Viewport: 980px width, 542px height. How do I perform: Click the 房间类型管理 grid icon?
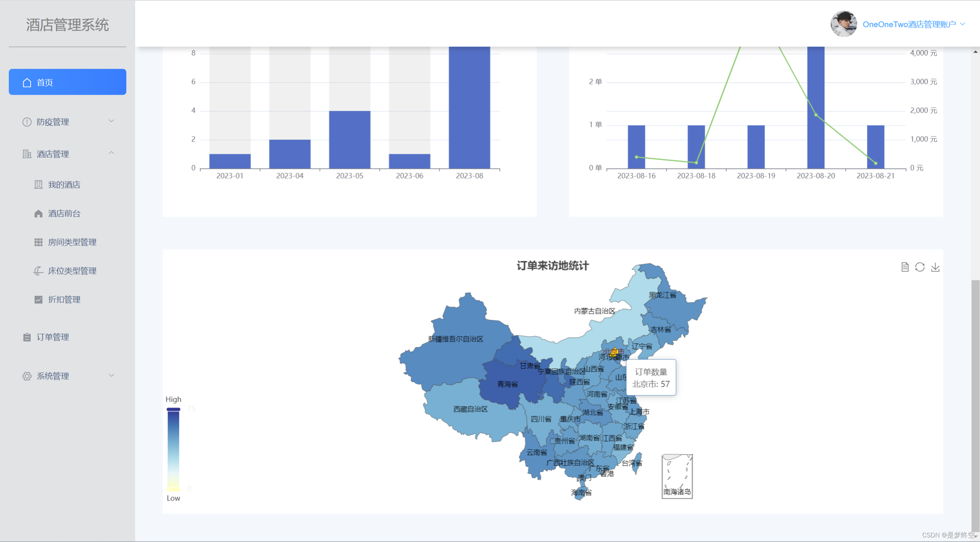38,242
